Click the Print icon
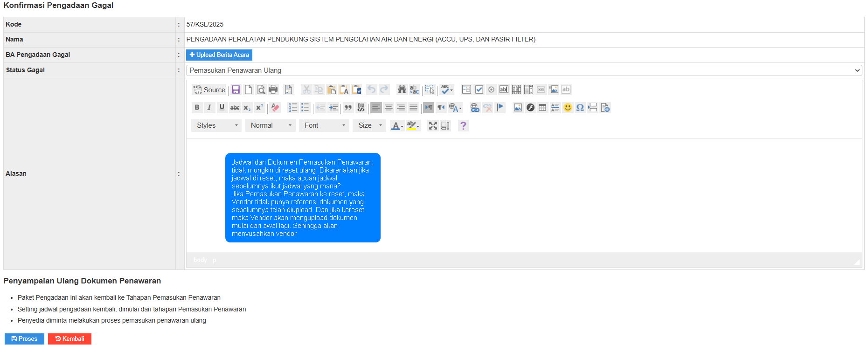The image size is (868, 345). coord(273,90)
